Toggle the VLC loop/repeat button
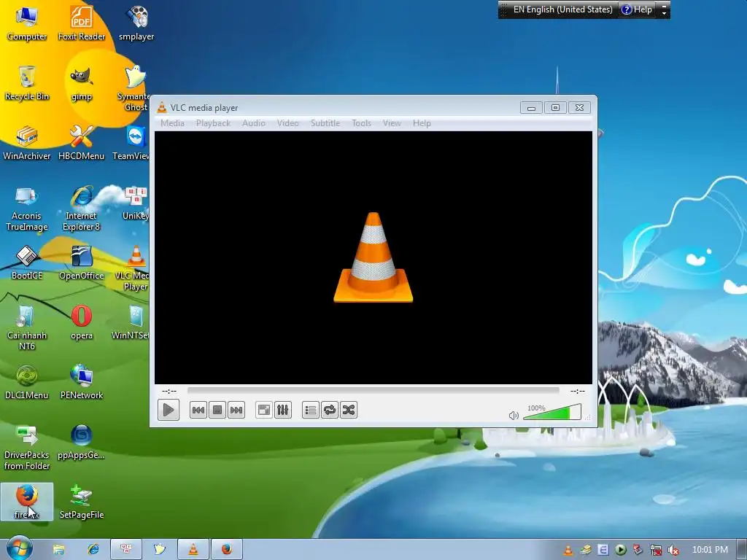This screenshot has height=560, width=747. point(330,410)
